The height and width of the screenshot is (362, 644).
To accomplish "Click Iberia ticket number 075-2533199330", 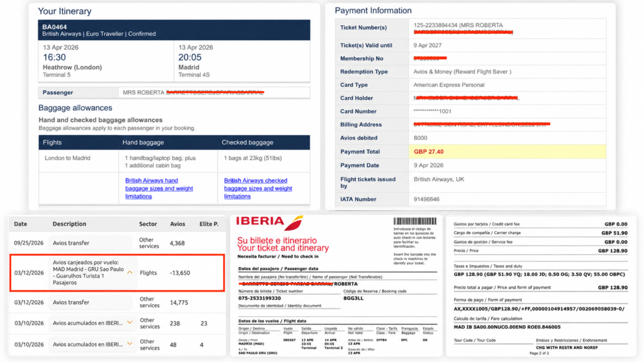I will [x=260, y=299].
